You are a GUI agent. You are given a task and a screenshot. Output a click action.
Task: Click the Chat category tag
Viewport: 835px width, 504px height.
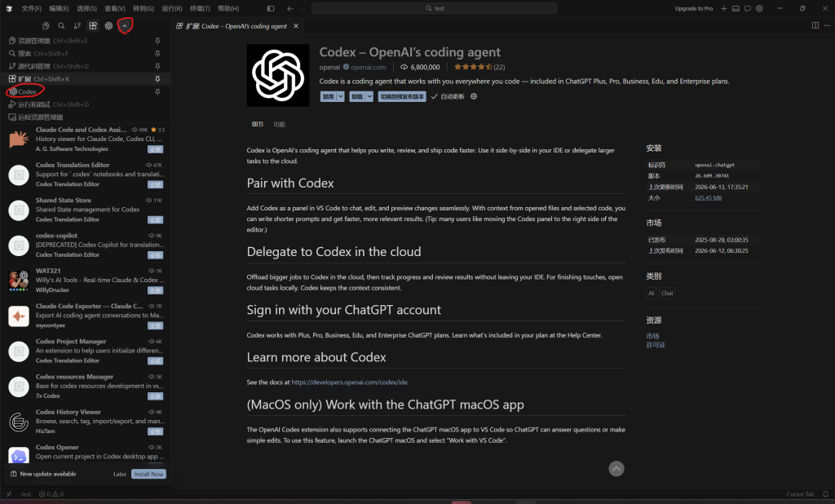pyautogui.click(x=667, y=293)
